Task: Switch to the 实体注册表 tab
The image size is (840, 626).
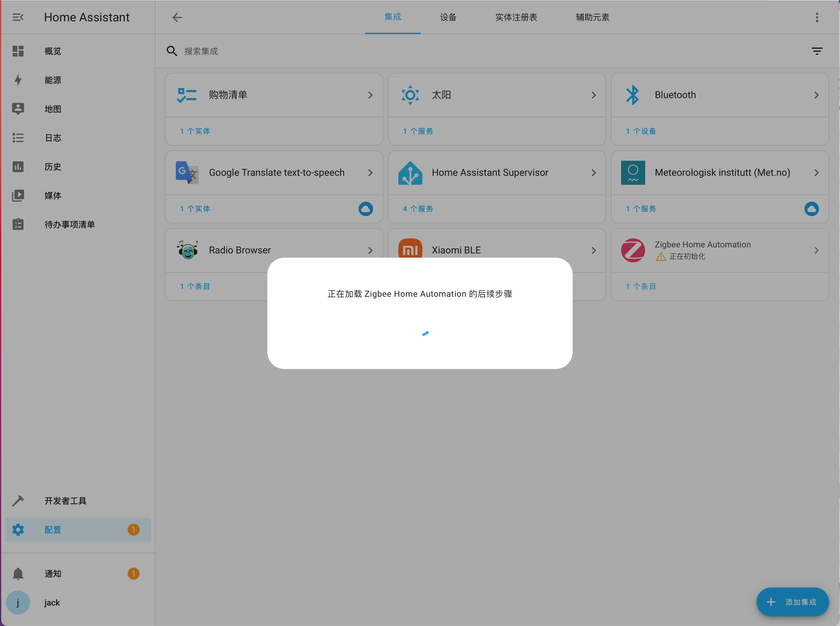Action: [516, 17]
